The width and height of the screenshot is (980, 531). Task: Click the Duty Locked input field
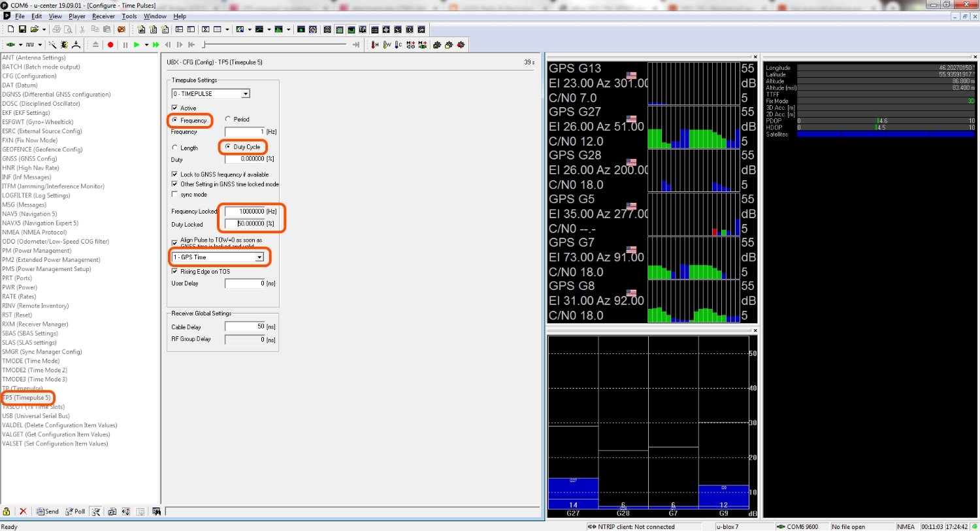pos(245,223)
